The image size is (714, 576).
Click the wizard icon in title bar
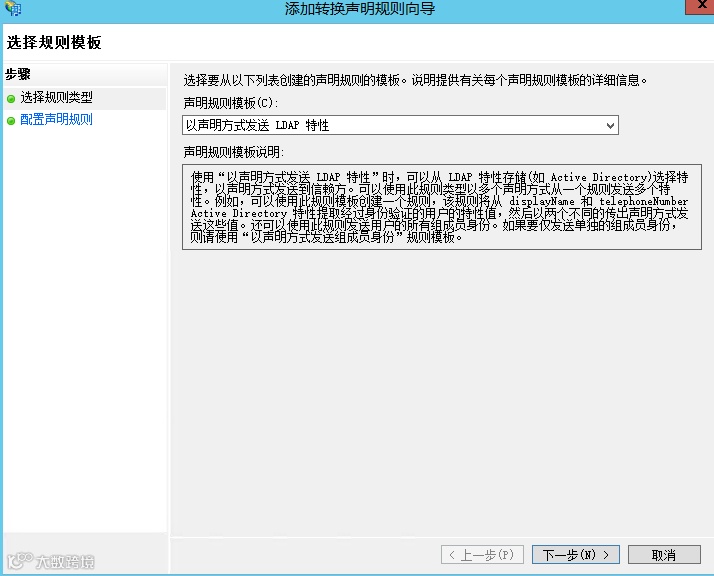tap(13, 8)
